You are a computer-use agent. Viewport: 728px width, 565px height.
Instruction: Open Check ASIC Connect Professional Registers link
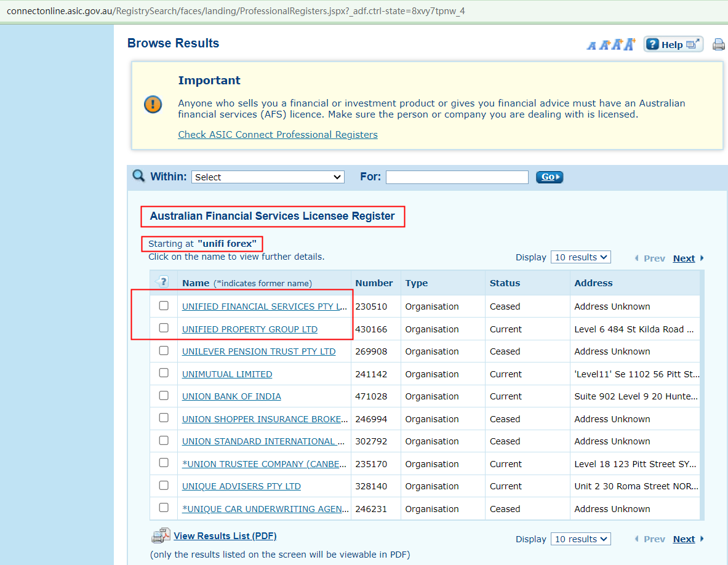click(x=278, y=135)
